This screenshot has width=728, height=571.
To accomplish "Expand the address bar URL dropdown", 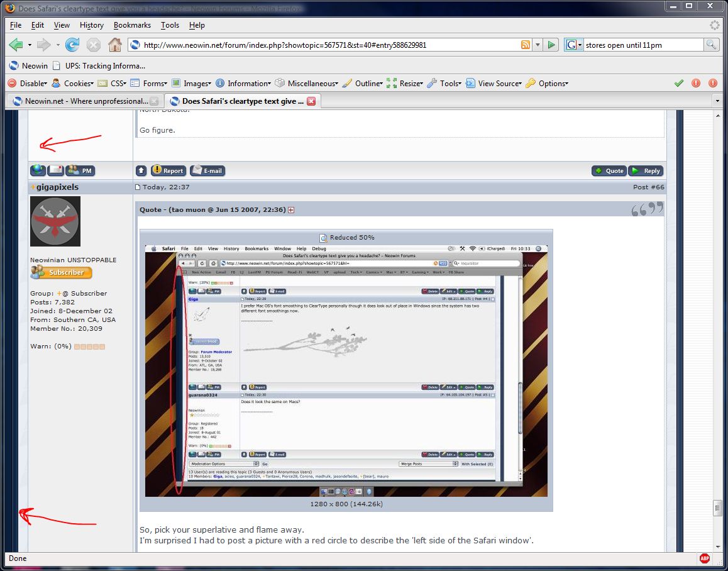I will coord(538,45).
